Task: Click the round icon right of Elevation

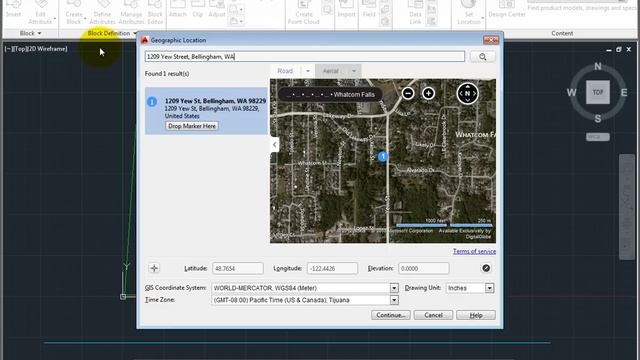Action: [x=486, y=268]
